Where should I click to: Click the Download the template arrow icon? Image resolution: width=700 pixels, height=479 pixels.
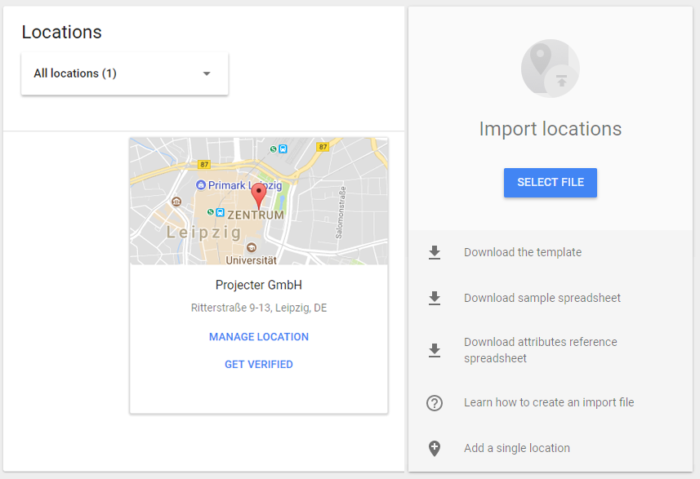434,253
